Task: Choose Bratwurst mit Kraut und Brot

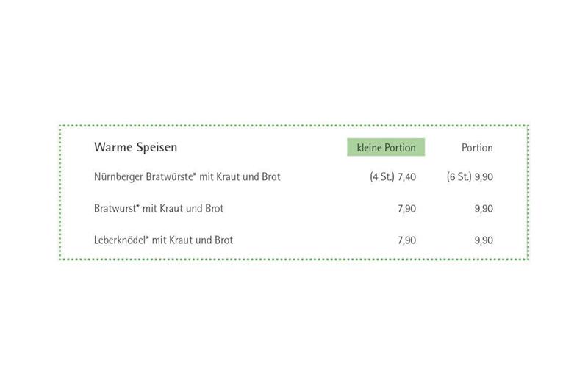Action: pyautogui.click(x=159, y=209)
